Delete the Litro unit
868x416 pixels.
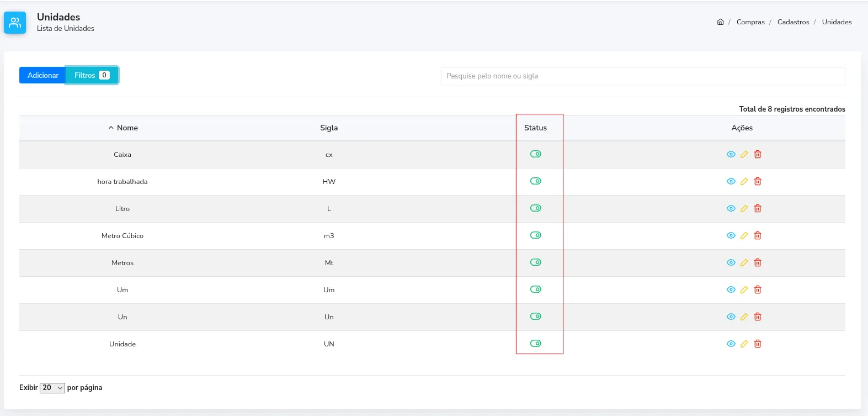tap(758, 209)
